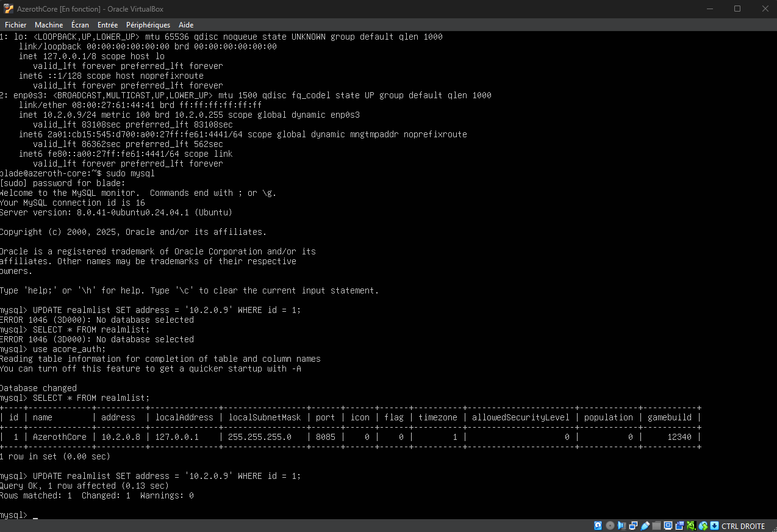Click the 'inet 127.0.0.1/8 scope host lo' line
Viewport: 777px width, 532px height.
coord(91,56)
